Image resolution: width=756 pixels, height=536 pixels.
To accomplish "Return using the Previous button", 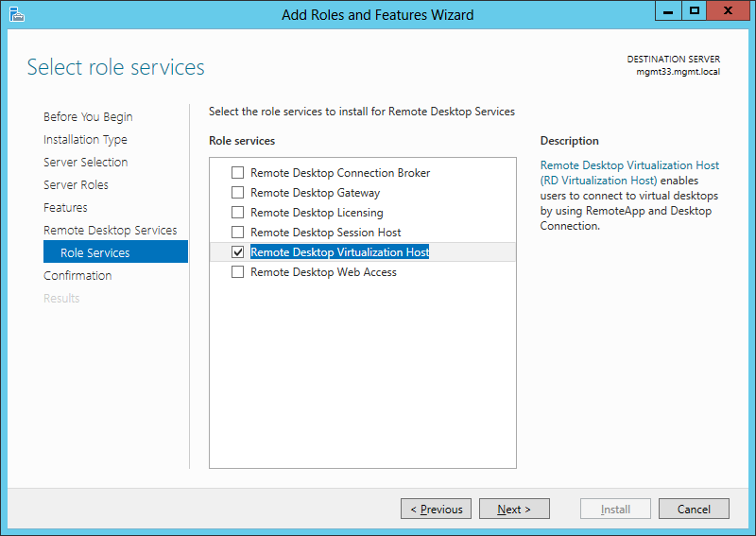I will pyautogui.click(x=436, y=509).
